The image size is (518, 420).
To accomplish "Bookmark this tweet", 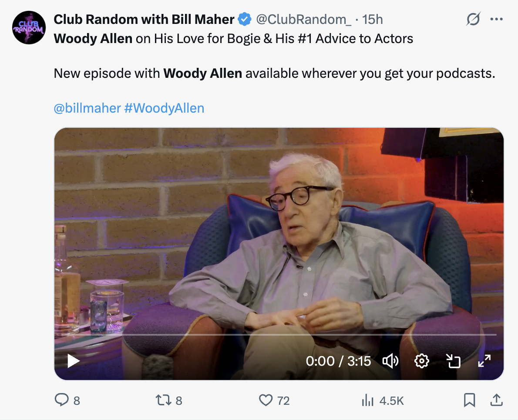I will (469, 400).
